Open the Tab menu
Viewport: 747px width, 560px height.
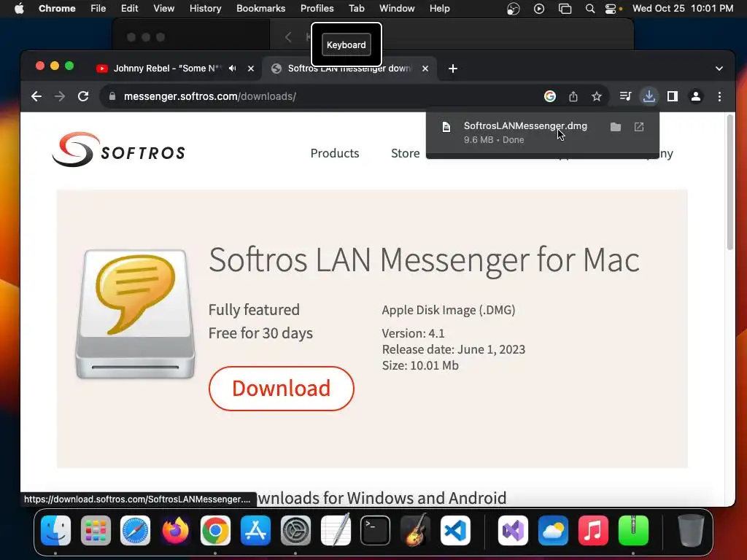(x=356, y=9)
